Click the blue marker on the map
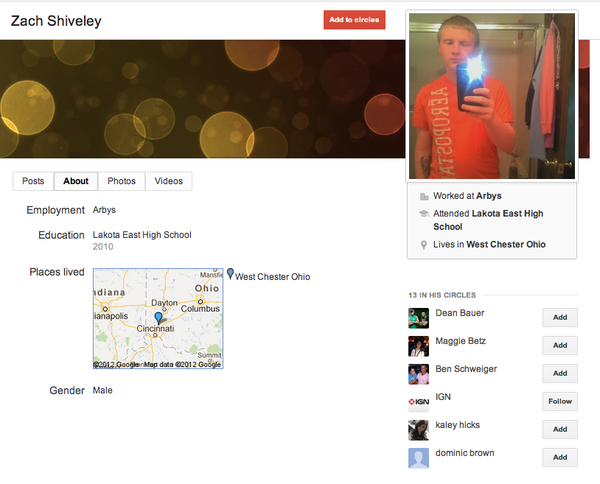The image size is (600, 484). [x=158, y=318]
